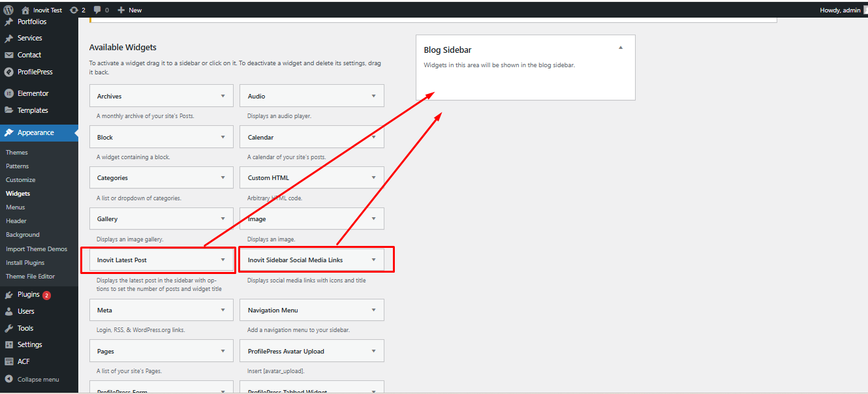Screen dimensions: 868x394
Task: Click the Plugins plug icon
Action: tap(9, 295)
